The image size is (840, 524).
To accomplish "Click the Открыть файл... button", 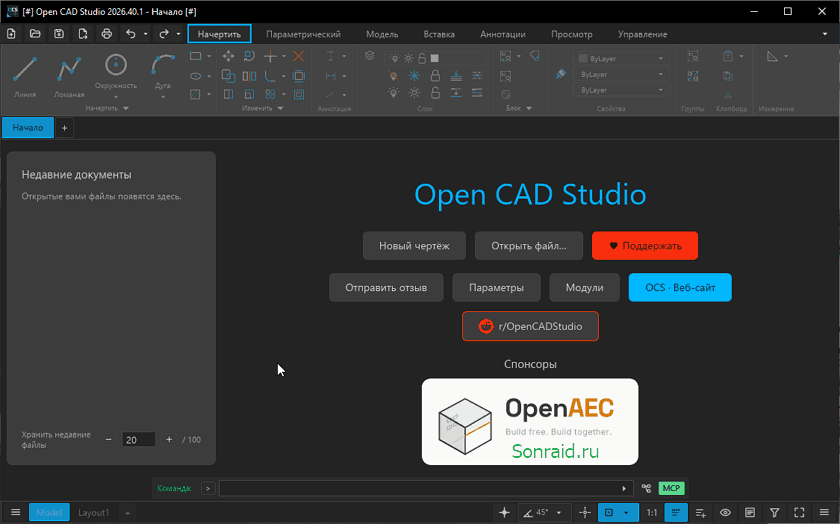I will (x=529, y=246).
